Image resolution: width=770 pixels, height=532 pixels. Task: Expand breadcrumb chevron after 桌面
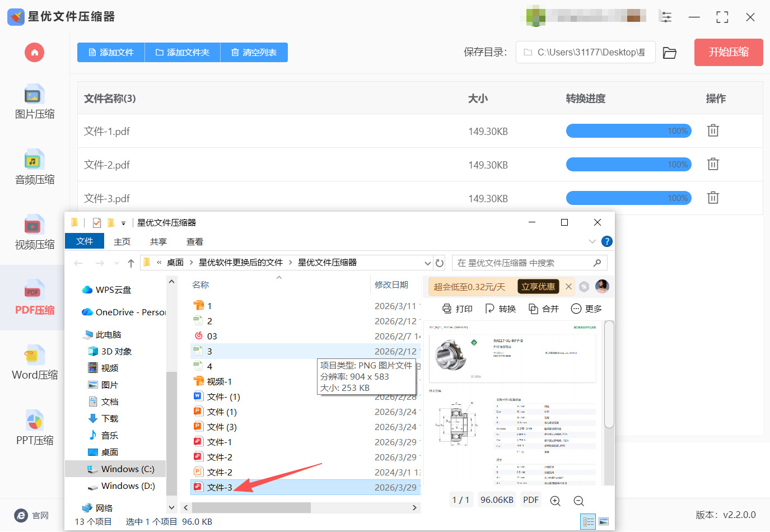192,263
